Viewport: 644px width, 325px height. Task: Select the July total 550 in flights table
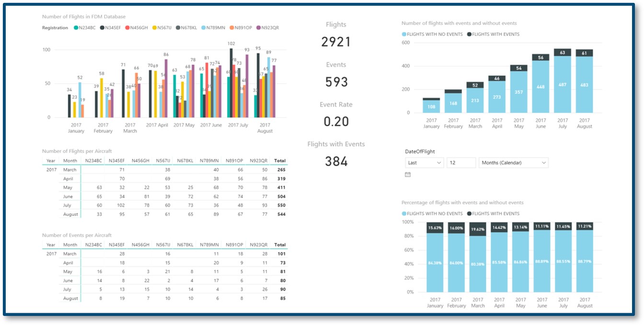(x=282, y=205)
